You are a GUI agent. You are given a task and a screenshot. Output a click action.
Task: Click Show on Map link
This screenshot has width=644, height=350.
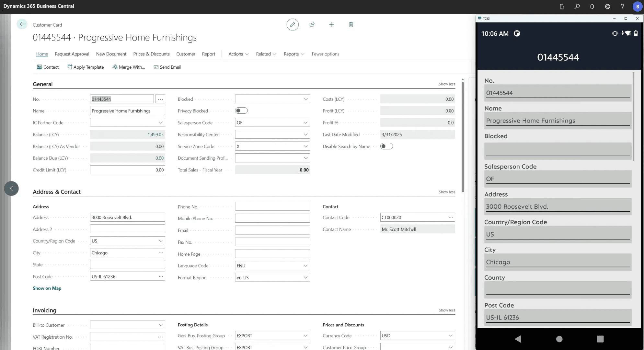[x=47, y=288]
